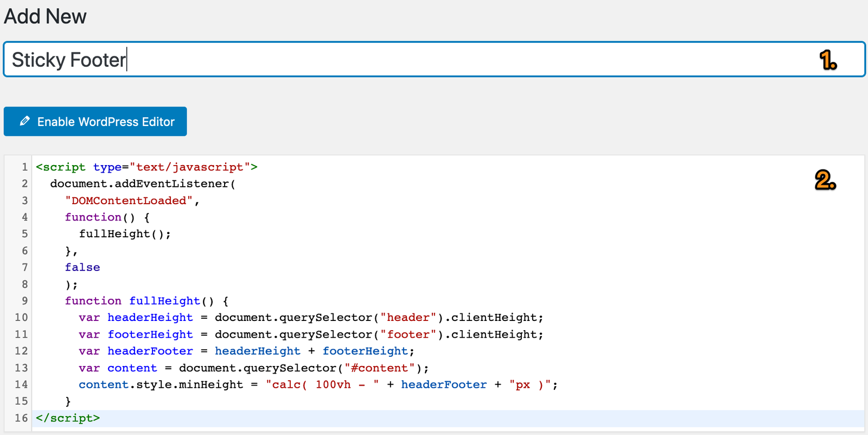Image resolution: width=868 pixels, height=435 pixels.
Task: Click the "text/javascript" string on line 1
Action: coord(190,167)
